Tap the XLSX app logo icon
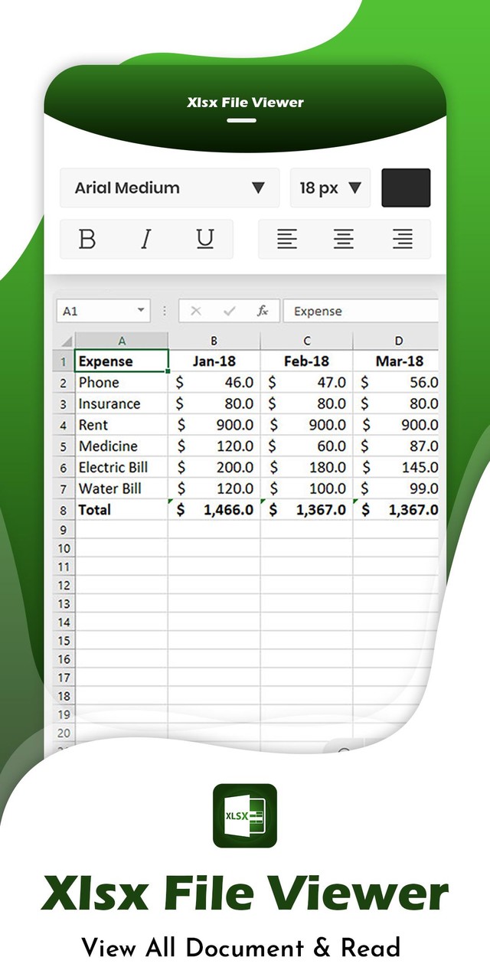 (x=245, y=815)
